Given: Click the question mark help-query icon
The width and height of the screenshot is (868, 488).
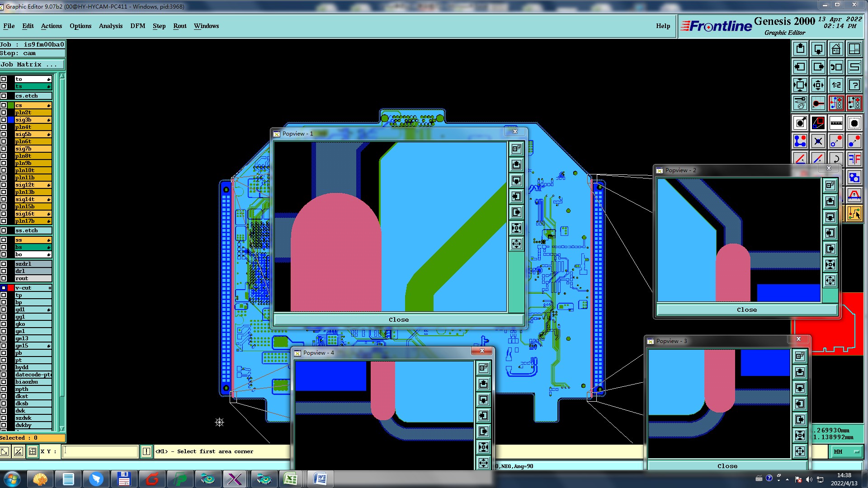Looking at the screenshot, I should pyautogui.click(x=854, y=85).
